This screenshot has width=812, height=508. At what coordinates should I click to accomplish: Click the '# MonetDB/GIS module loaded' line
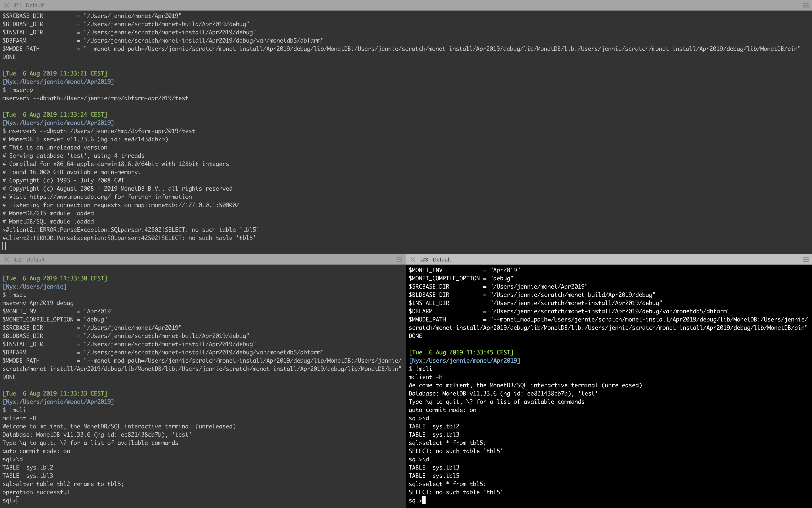[x=48, y=213]
